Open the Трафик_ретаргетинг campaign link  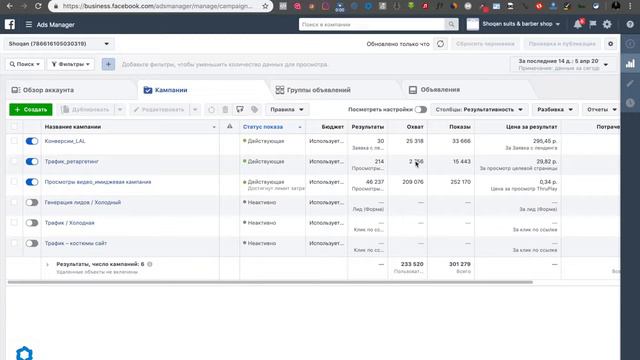pyautogui.click(x=71, y=161)
